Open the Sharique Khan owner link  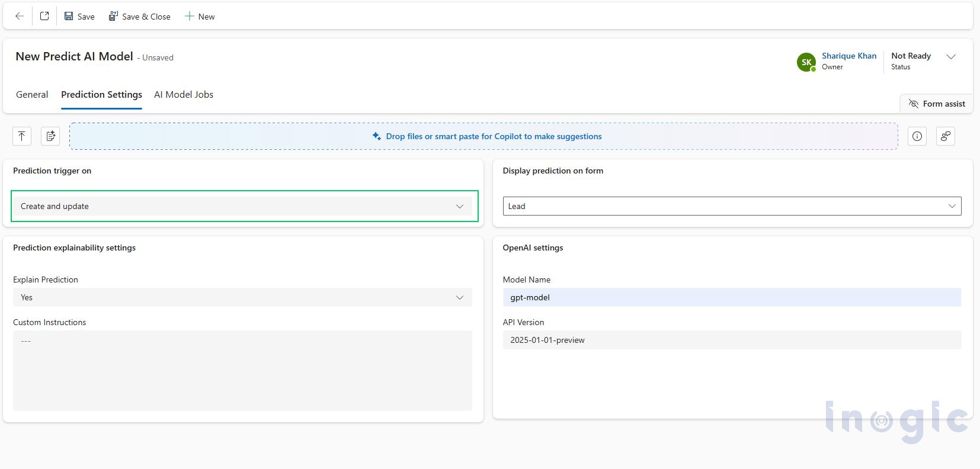[848, 56]
